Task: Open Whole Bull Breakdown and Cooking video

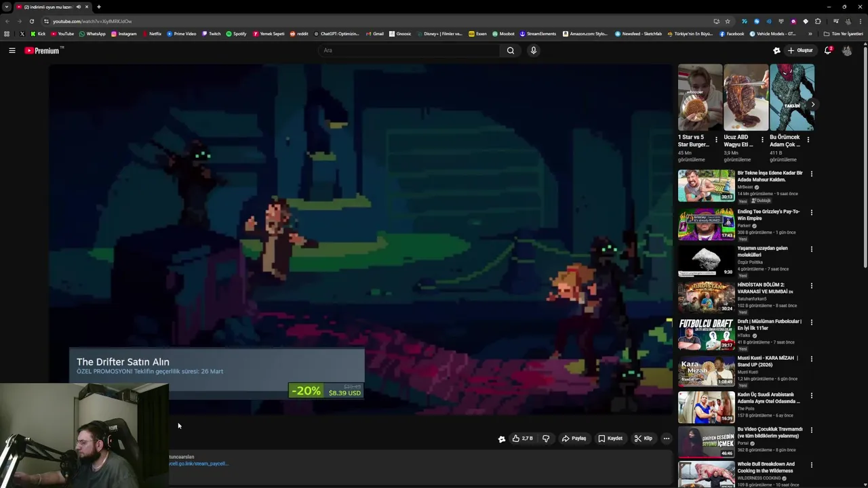Action: coord(706,474)
